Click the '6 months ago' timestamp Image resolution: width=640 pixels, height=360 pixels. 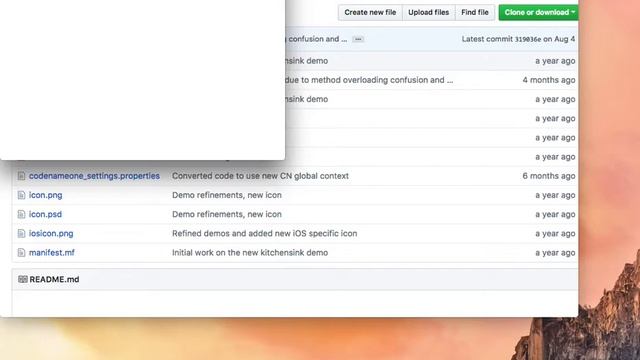coord(549,176)
